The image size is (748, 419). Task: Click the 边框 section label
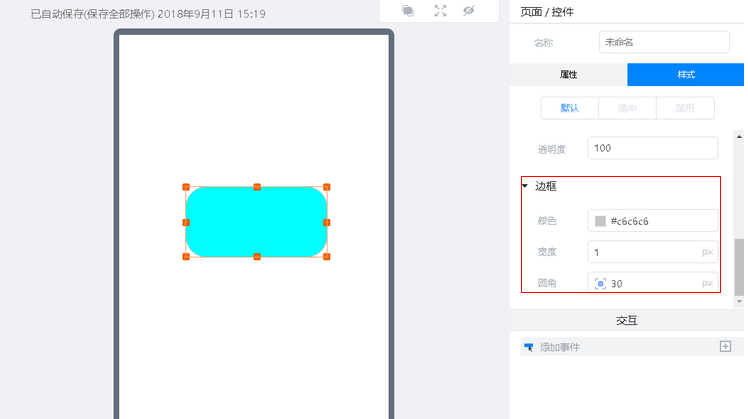546,186
